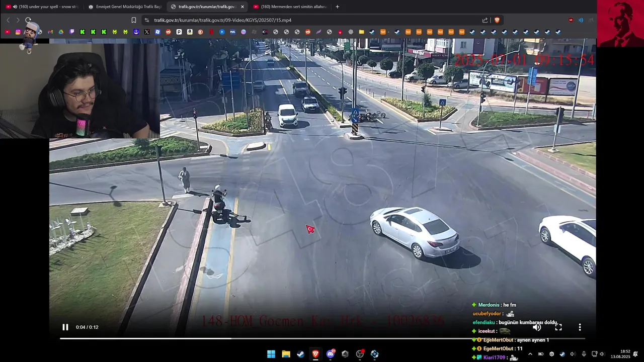
Task: Open Discord from the taskbar
Action: coord(331,354)
